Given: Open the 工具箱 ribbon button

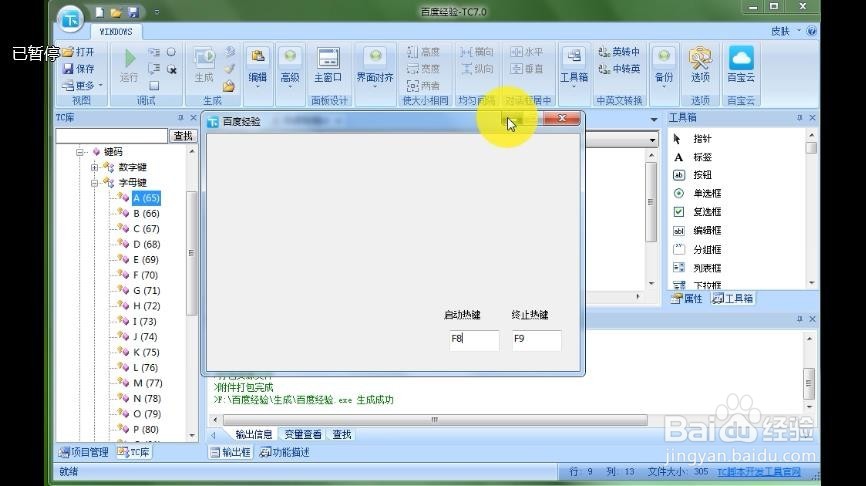Looking at the screenshot, I should point(574,66).
